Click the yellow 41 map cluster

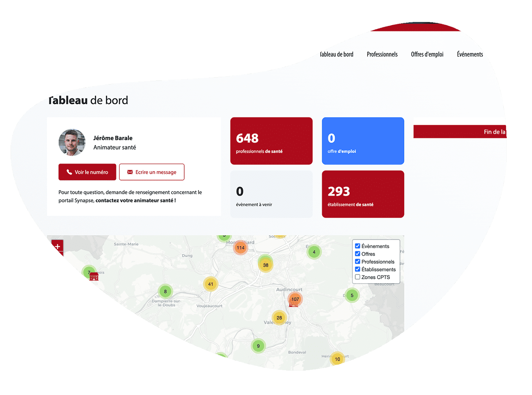(211, 284)
